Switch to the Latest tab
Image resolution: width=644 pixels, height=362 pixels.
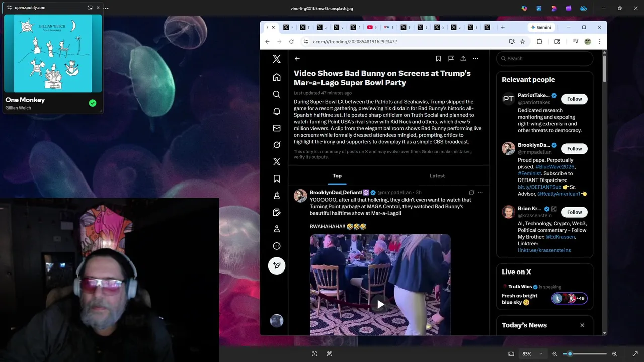[437, 176]
